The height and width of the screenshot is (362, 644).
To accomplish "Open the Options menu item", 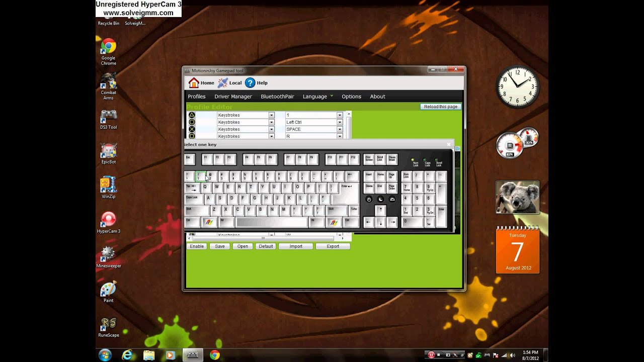I will click(x=351, y=97).
